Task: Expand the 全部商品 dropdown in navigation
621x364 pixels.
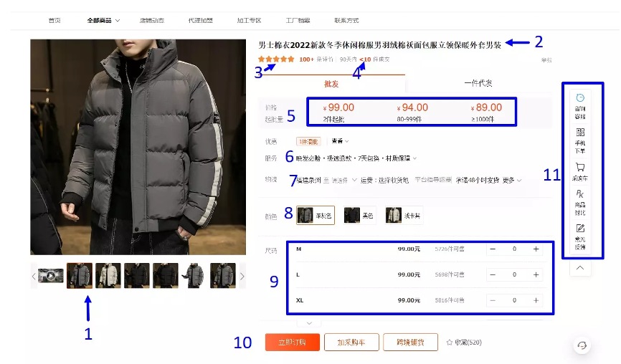Action: [117, 21]
